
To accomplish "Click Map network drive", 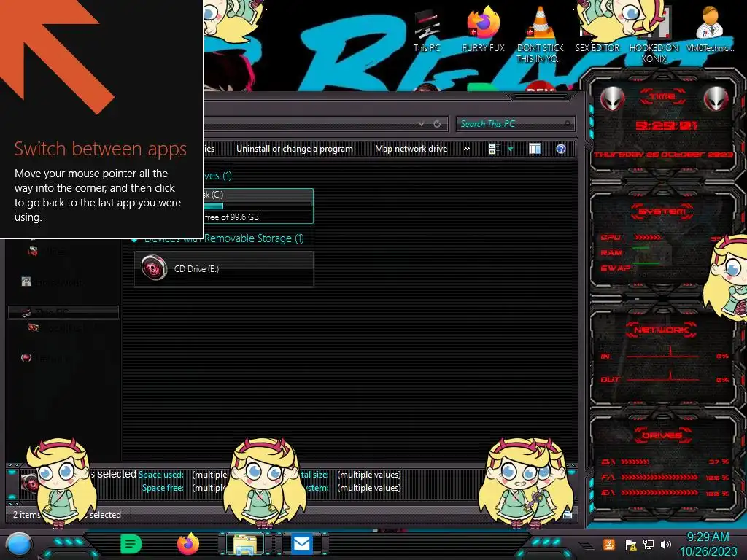I will coord(411,149).
